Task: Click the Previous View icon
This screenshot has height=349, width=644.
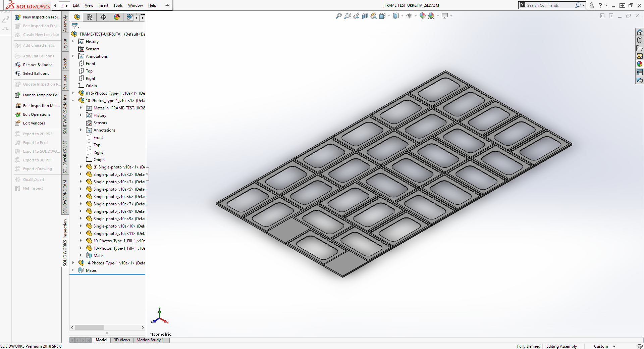Action: (x=356, y=16)
